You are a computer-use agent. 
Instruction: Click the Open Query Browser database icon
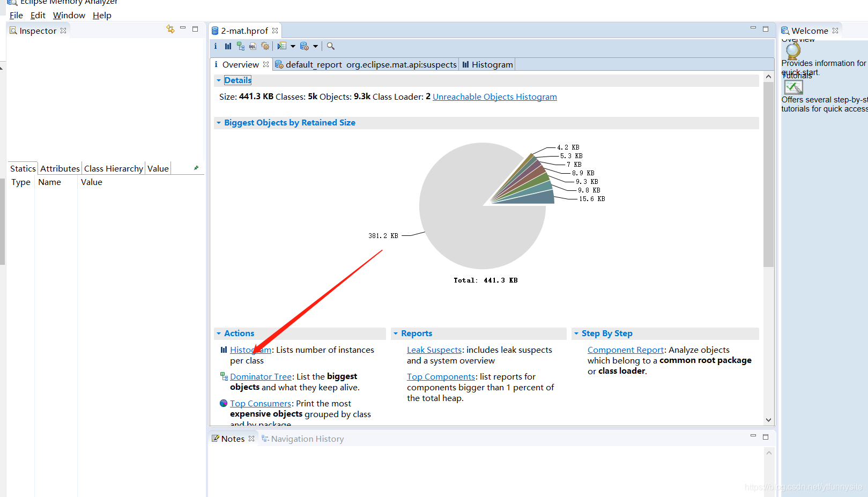pyautogui.click(x=305, y=46)
